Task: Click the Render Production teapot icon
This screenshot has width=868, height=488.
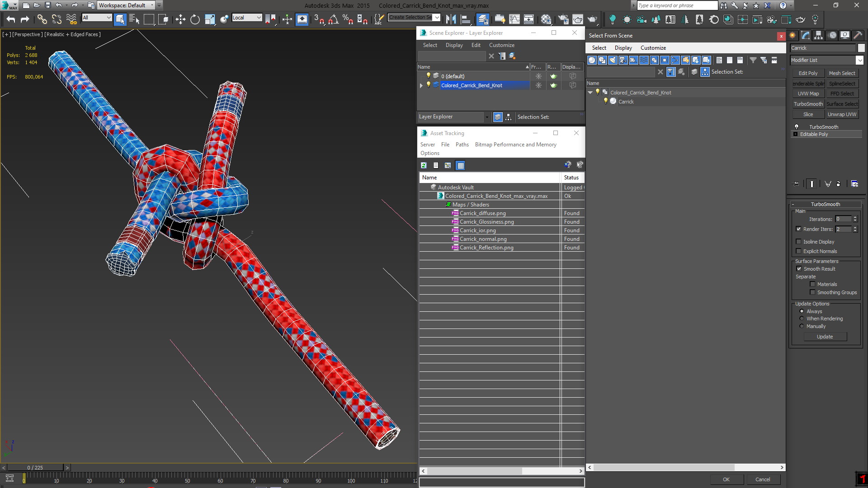Action: [592, 19]
